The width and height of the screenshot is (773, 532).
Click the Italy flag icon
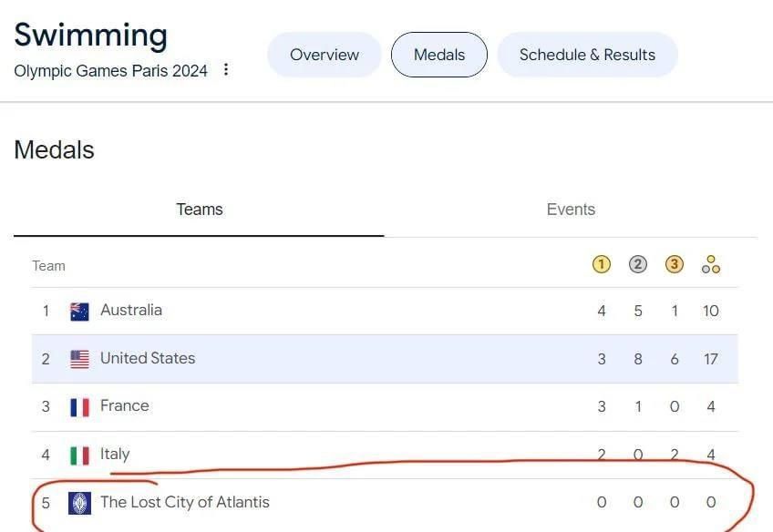pos(79,455)
